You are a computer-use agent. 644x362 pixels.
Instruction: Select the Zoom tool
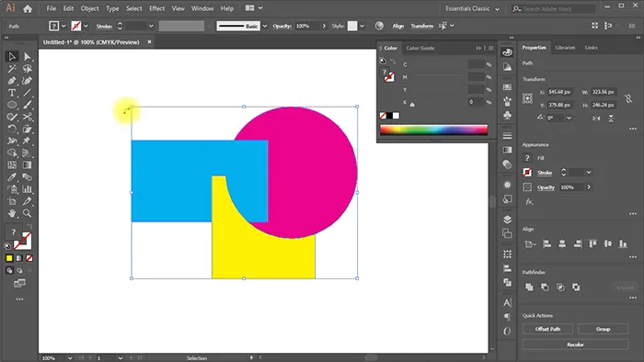27,213
